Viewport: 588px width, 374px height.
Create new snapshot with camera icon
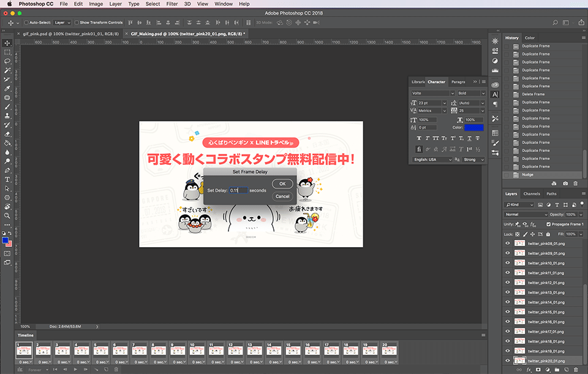[x=565, y=183]
